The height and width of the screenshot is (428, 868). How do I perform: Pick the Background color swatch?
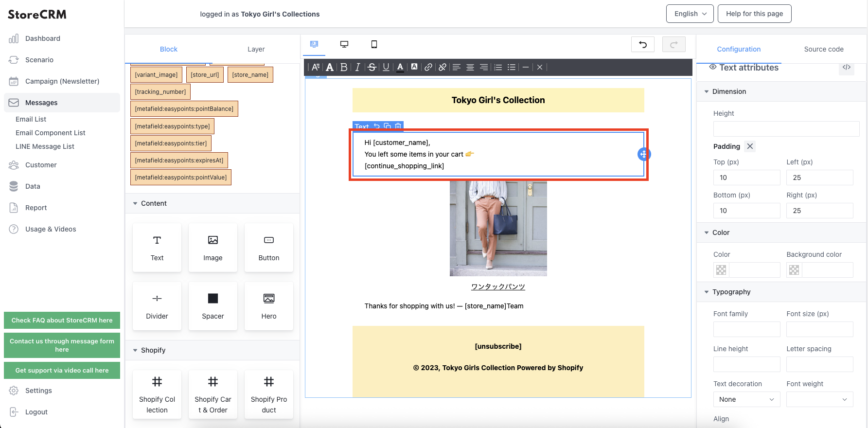(794, 270)
